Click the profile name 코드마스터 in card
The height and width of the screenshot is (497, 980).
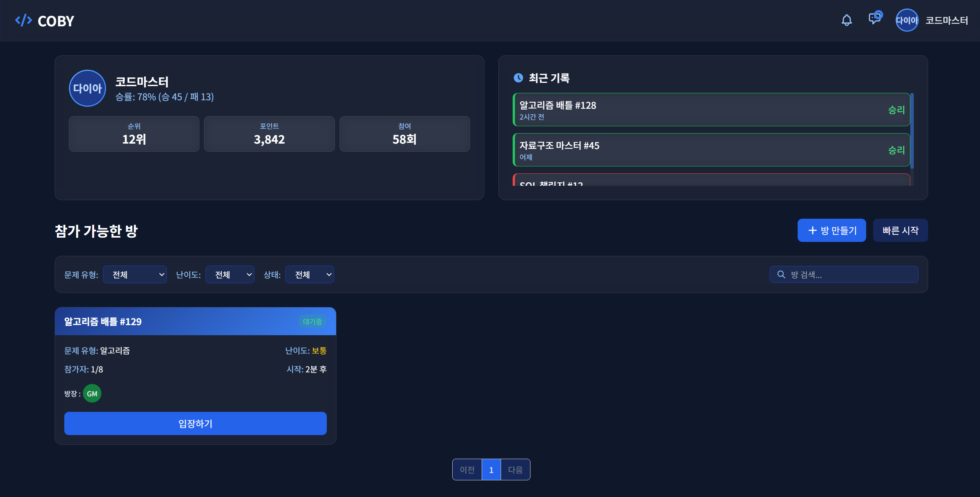tap(142, 82)
